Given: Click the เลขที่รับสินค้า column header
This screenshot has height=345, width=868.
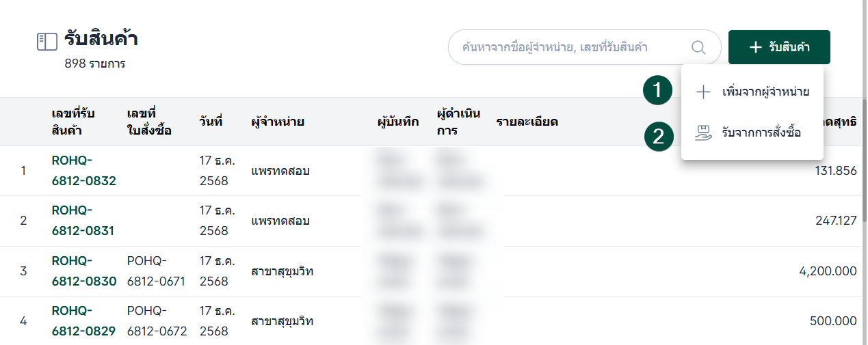Looking at the screenshot, I should 73,122.
